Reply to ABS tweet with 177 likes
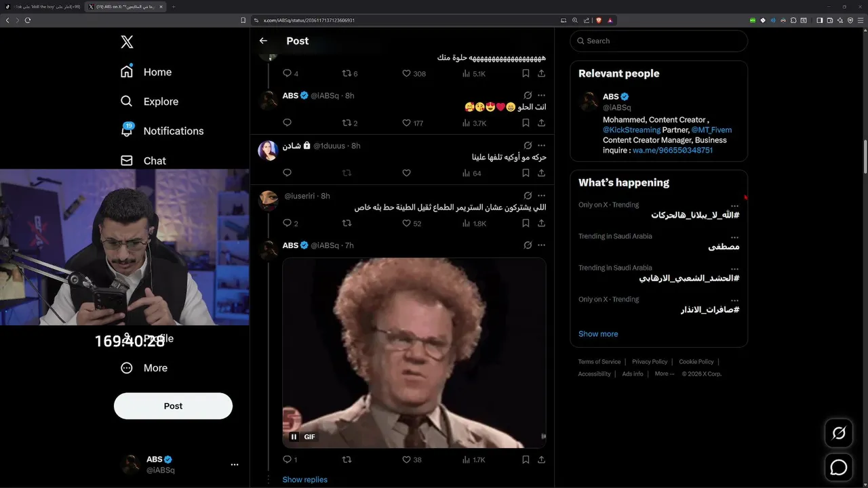Screen dimensions: 868x488 287,123
